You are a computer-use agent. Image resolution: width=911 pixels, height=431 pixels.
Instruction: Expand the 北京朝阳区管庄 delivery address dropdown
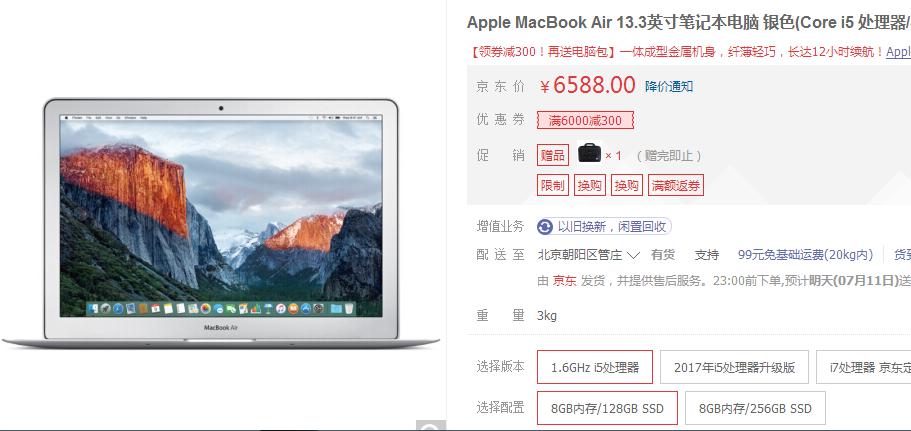click(x=589, y=255)
